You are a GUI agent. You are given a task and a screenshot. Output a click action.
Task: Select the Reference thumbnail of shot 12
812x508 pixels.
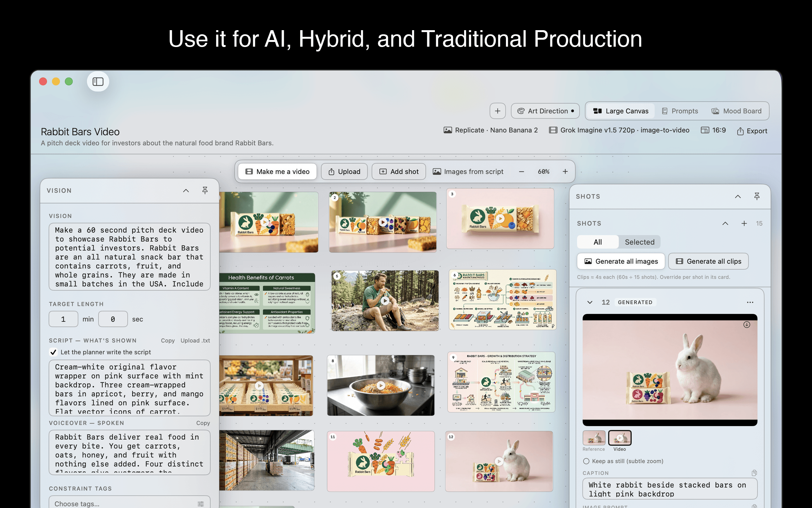[x=594, y=438]
